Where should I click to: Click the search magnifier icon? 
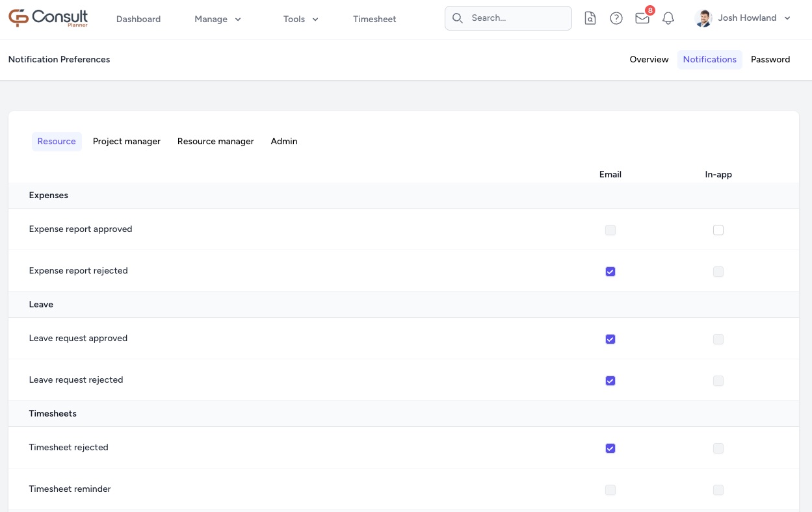[x=458, y=18]
